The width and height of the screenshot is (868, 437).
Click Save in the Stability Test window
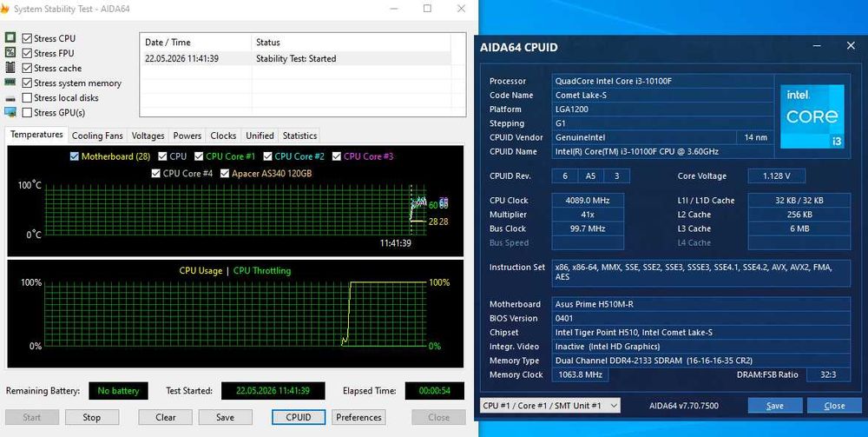tap(226, 417)
